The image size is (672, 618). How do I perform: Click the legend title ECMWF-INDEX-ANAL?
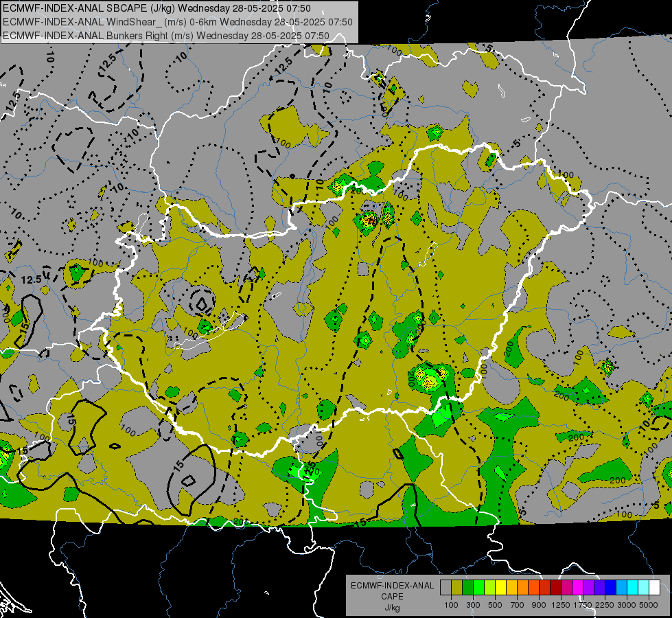point(393,586)
